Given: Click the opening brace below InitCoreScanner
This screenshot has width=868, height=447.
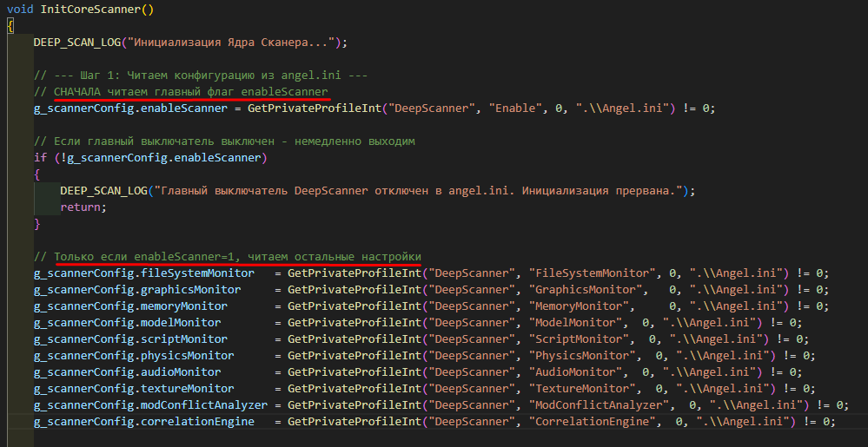Looking at the screenshot, I should tap(10, 26).
